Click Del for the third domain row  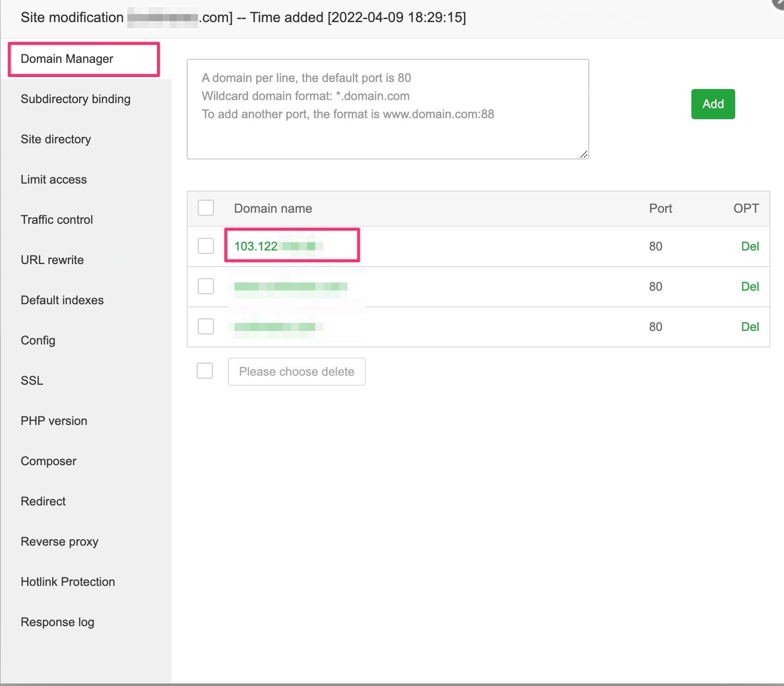click(x=750, y=326)
